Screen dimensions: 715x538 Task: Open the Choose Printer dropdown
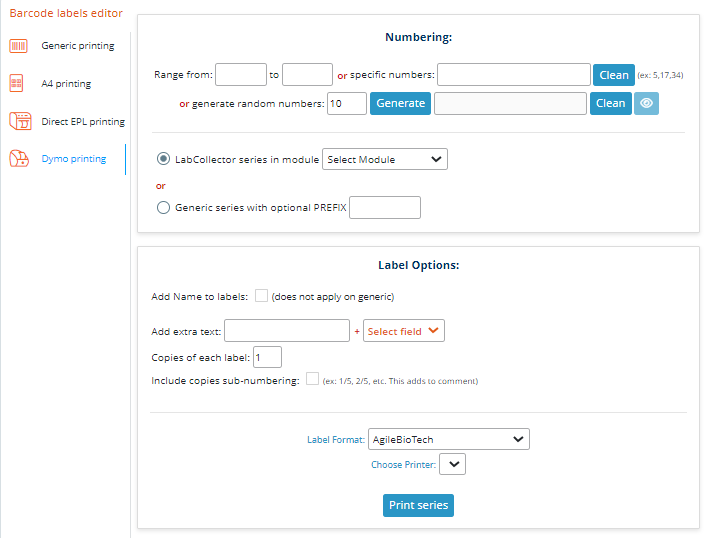(x=452, y=464)
